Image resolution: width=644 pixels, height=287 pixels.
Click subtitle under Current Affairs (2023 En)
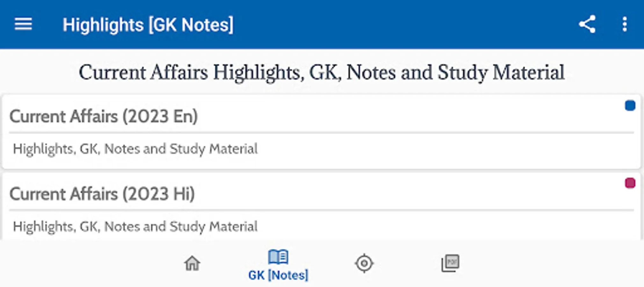coord(135,149)
